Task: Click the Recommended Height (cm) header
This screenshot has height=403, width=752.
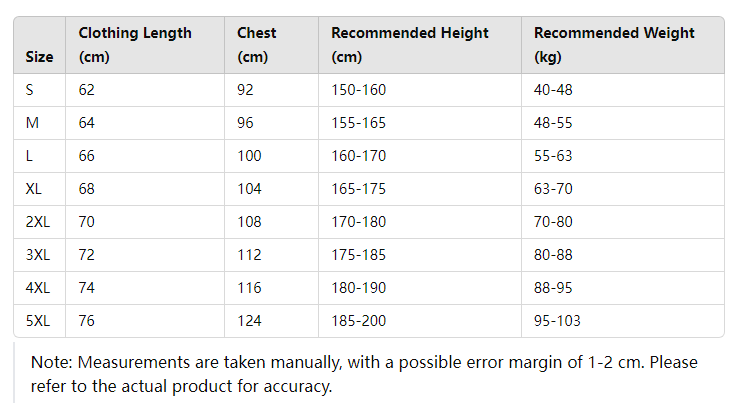Action: pos(410,45)
